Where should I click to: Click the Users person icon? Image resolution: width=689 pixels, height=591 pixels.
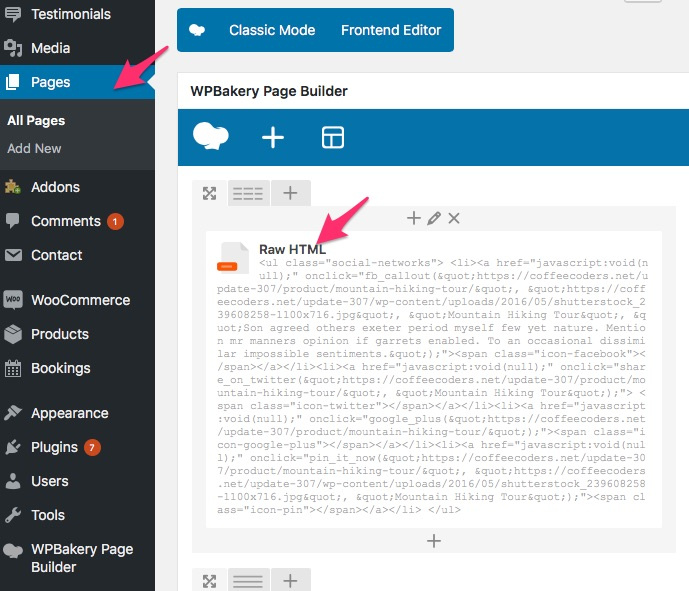pos(13,481)
